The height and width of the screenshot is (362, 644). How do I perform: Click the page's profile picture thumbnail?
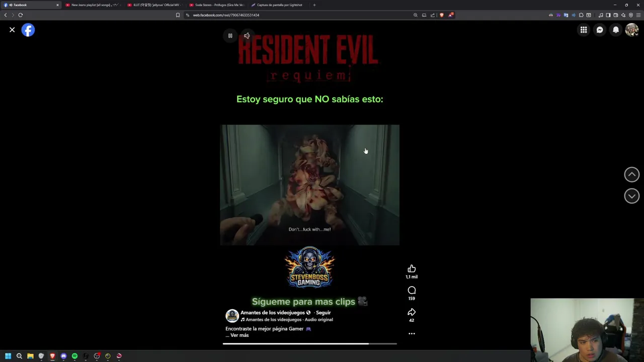coord(232,316)
